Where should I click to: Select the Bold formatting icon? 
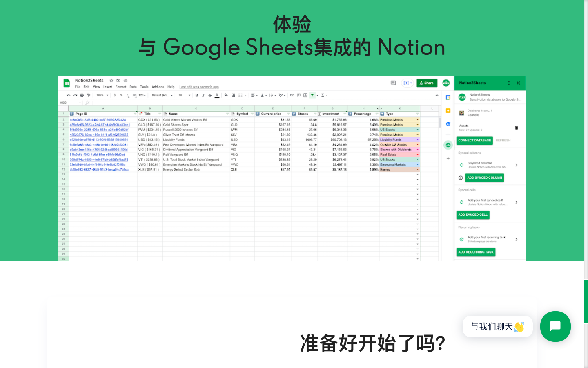click(196, 95)
